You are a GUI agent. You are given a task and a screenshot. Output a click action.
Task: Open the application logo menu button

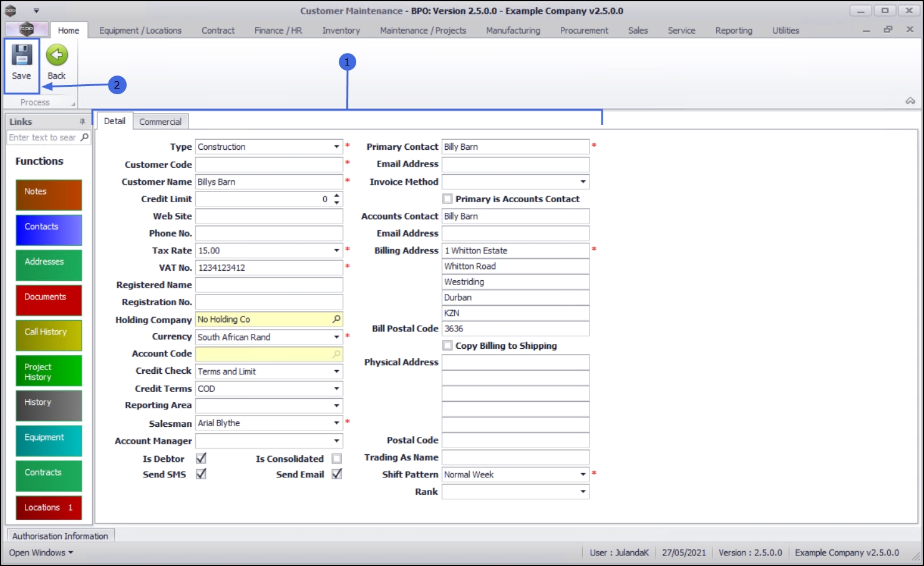coord(26,29)
